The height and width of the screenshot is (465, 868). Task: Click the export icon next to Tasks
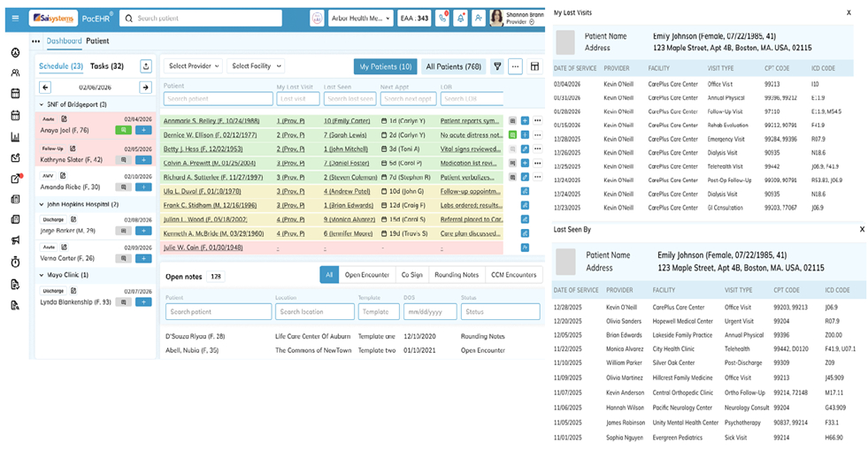tap(146, 66)
